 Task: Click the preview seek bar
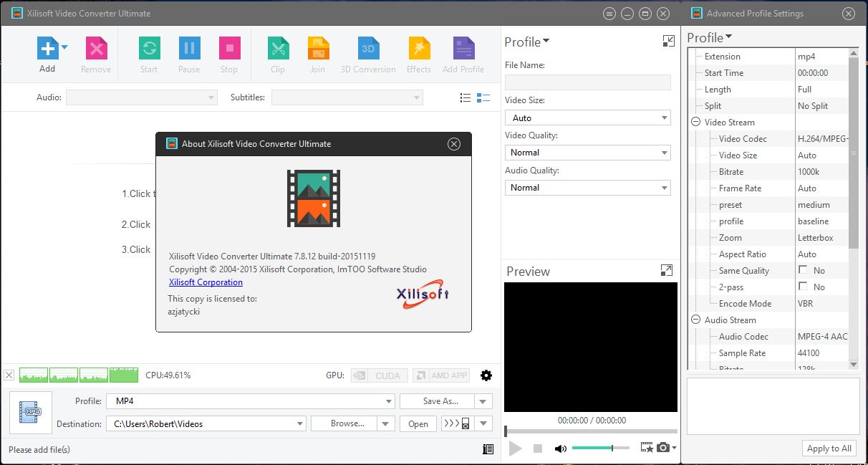coord(590,431)
